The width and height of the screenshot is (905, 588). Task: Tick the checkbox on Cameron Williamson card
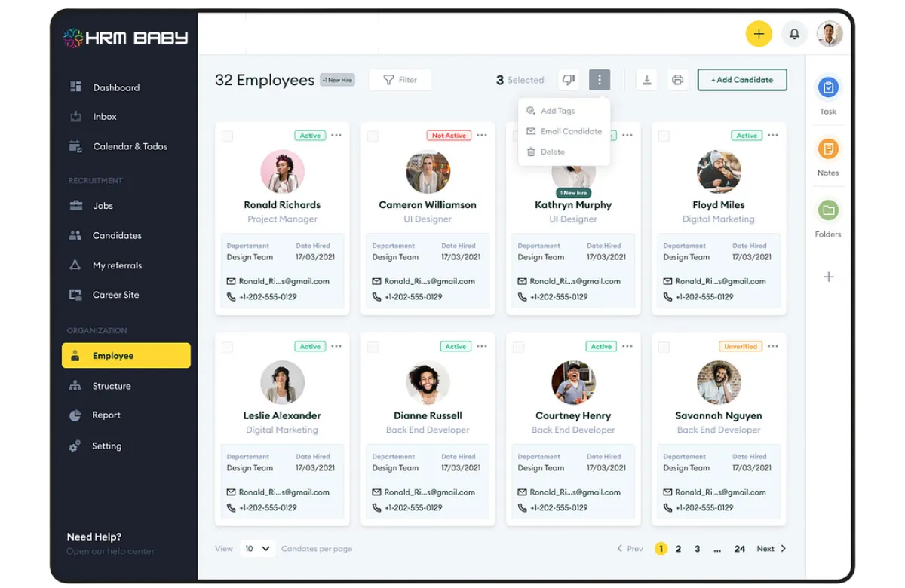pos(373,136)
